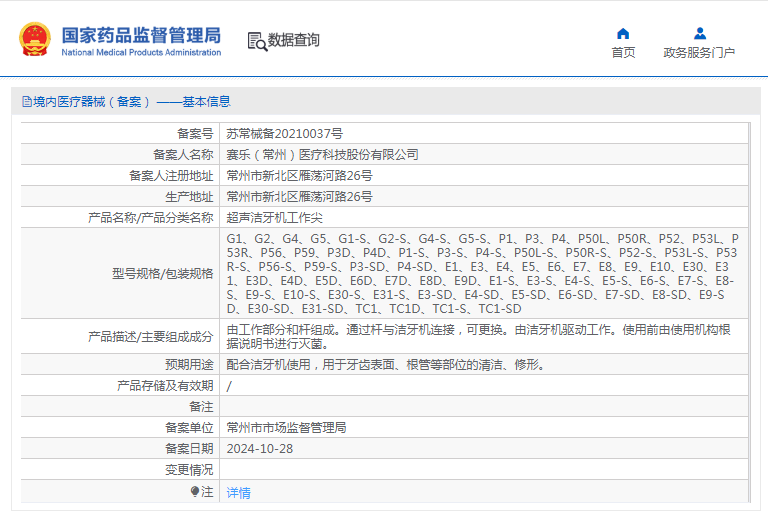
Task: Click the 变更情况 row label
Action: point(189,470)
